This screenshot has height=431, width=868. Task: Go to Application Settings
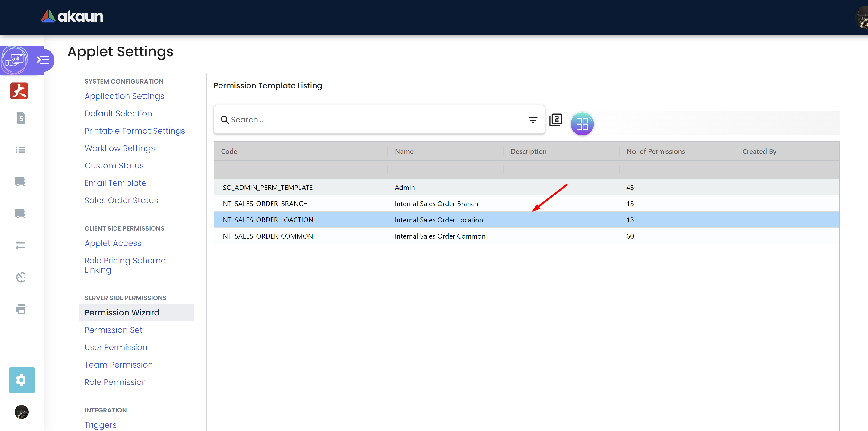coord(124,96)
